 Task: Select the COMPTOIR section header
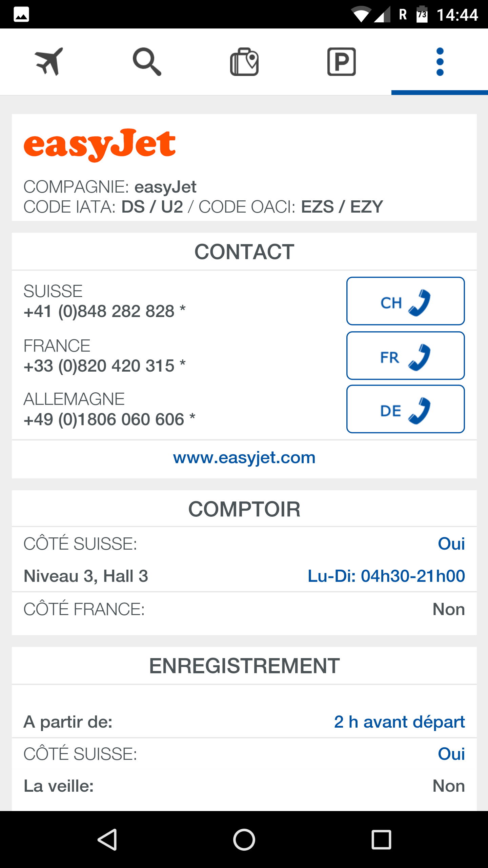pyautogui.click(x=244, y=509)
